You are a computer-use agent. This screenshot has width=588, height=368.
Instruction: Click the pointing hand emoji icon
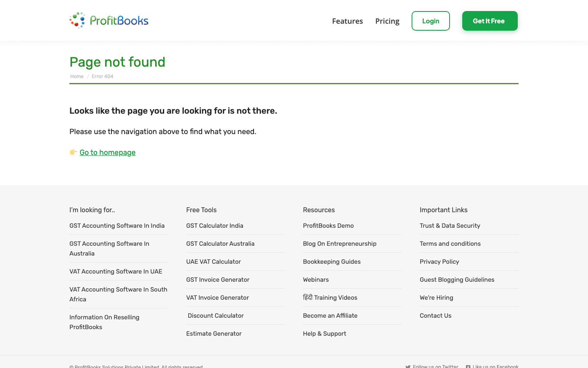coord(73,152)
